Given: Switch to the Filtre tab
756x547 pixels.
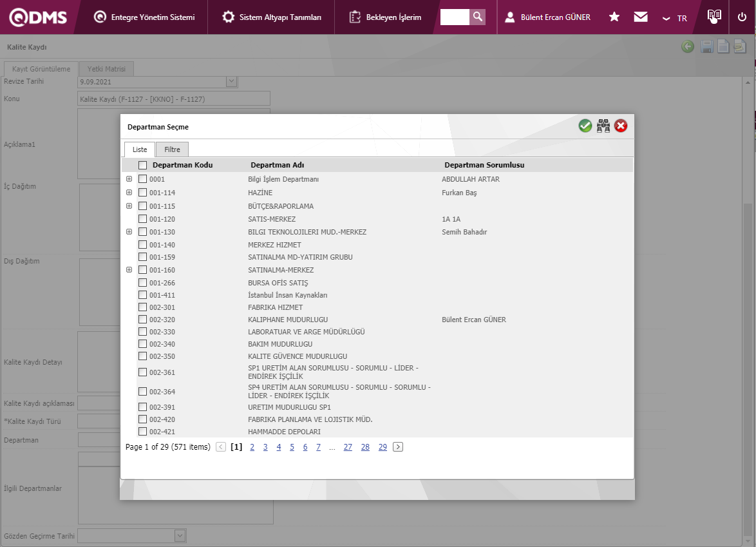Looking at the screenshot, I should 172,149.
